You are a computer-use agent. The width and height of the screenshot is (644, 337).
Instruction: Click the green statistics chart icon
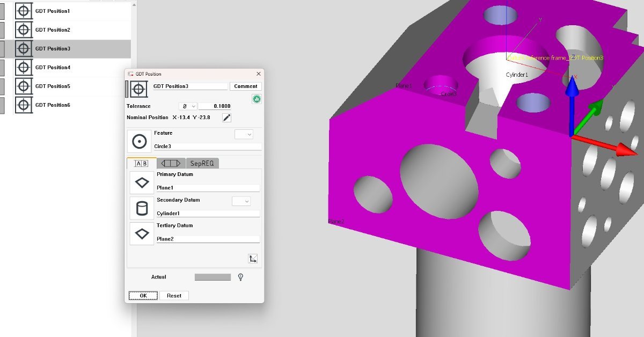tap(257, 99)
